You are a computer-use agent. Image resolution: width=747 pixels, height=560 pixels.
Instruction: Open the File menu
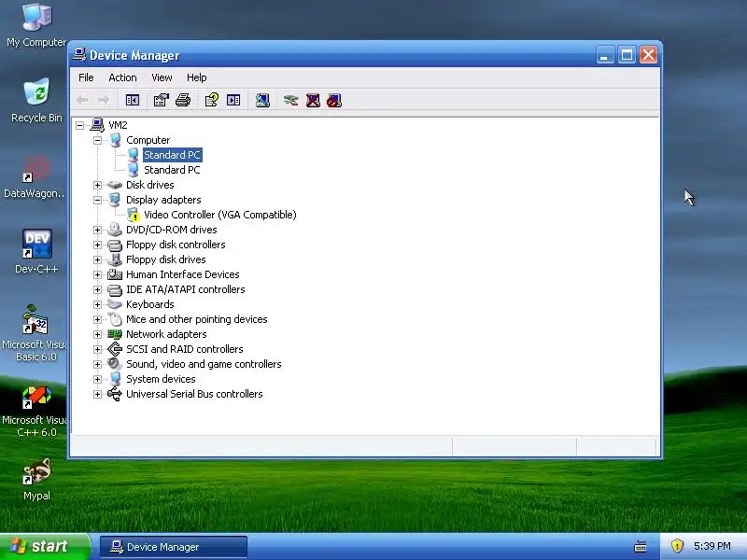click(86, 77)
